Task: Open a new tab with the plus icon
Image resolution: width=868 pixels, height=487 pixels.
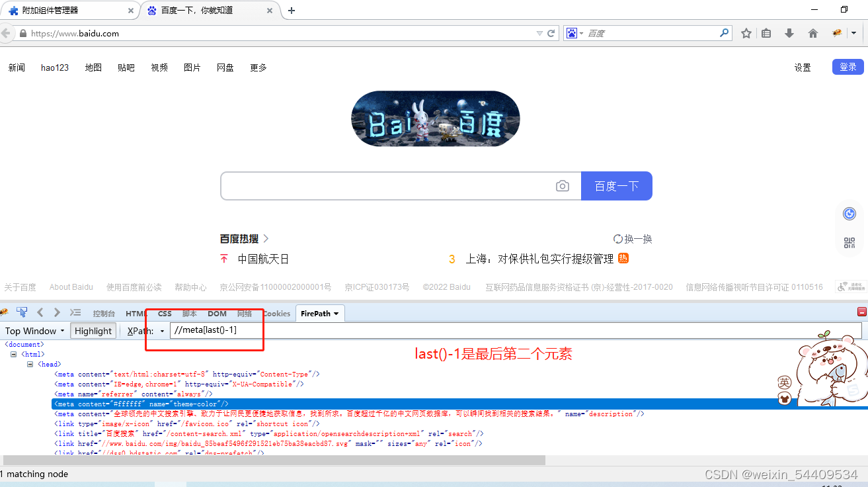Action: 292,11
